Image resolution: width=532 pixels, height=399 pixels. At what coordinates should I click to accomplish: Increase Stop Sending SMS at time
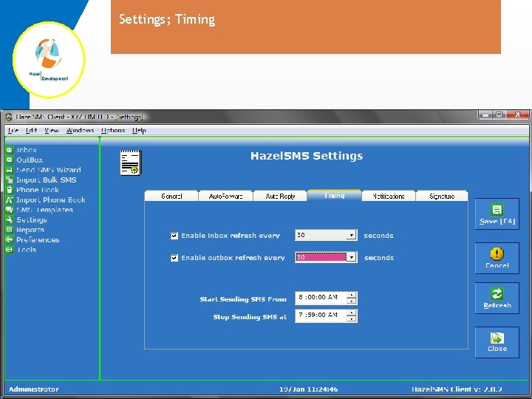pos(352,313)
